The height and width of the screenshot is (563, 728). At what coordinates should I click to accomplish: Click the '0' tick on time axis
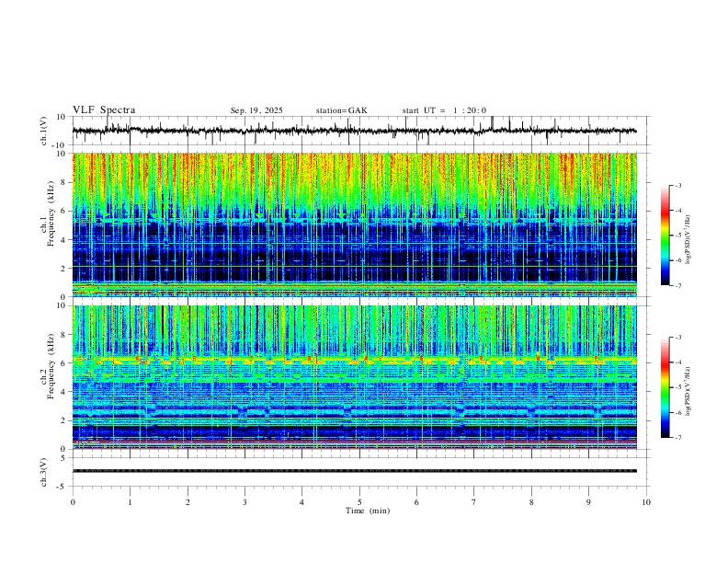pos(73,502)
